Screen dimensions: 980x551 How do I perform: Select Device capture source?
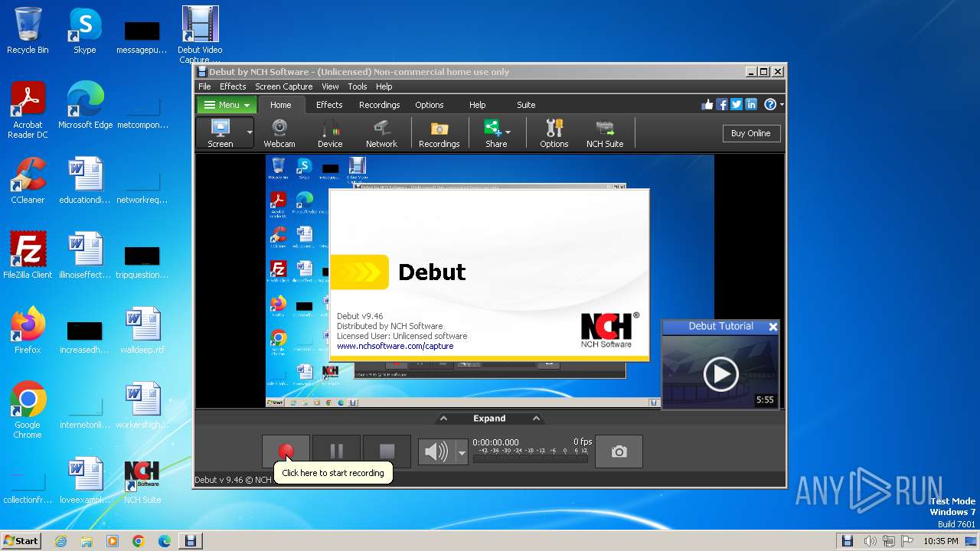[330, 133]
